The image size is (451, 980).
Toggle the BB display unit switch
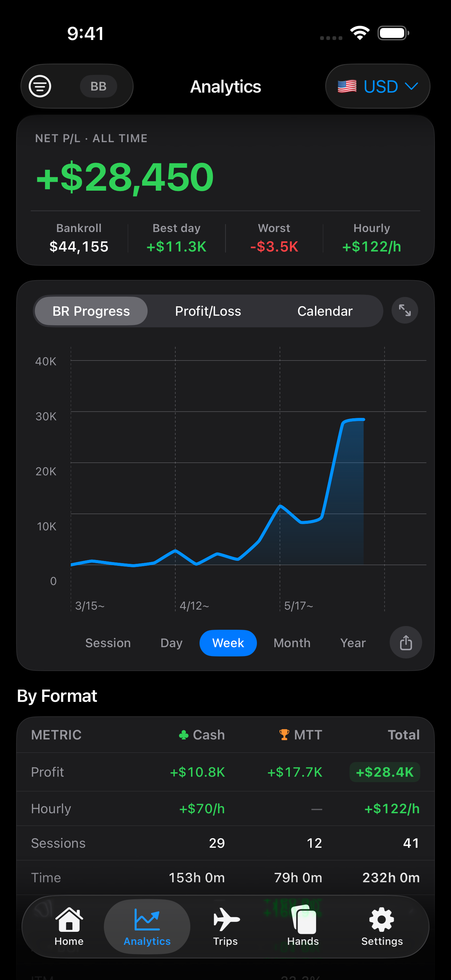coord(98,86)
